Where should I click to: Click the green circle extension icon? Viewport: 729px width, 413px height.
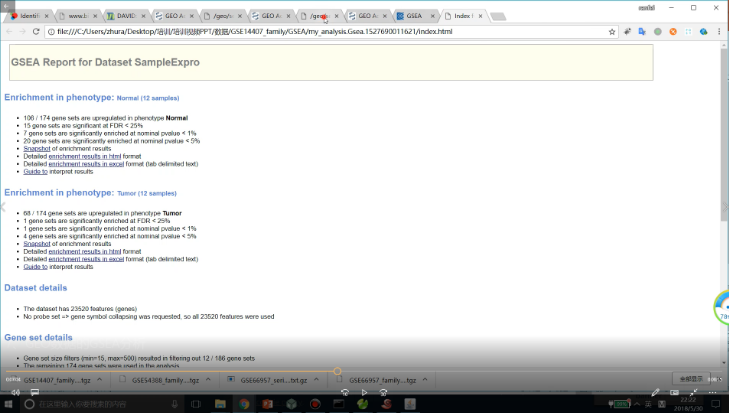point(657,32)
